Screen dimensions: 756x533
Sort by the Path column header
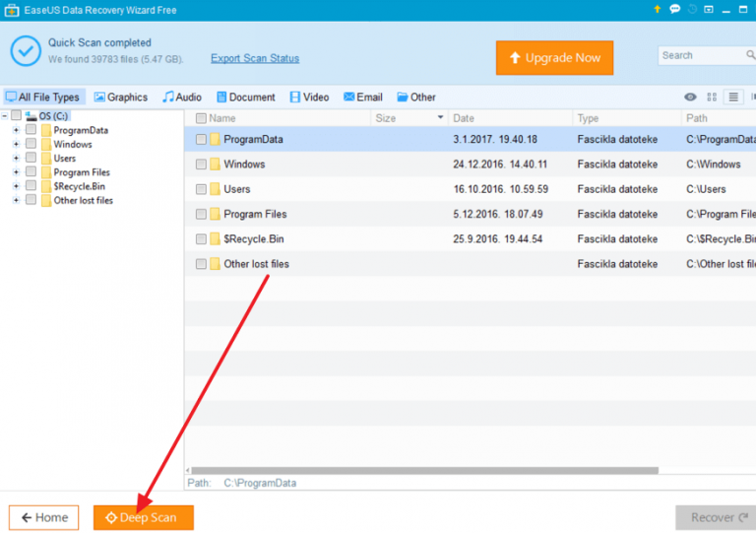click(x=719, y=118)
